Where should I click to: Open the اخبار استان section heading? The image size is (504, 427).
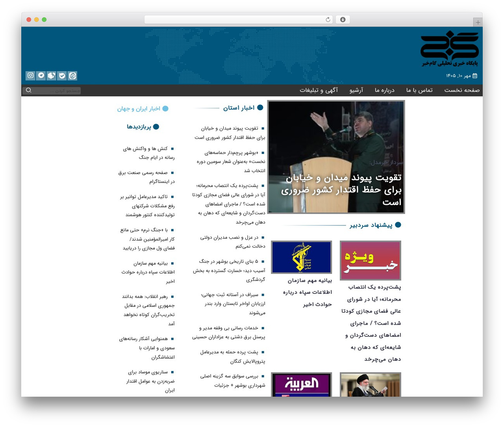tap(239, 108)
